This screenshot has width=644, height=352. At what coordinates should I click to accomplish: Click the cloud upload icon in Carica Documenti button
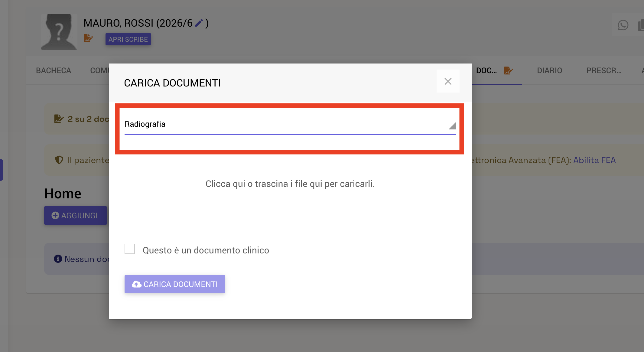pos(137,284)
